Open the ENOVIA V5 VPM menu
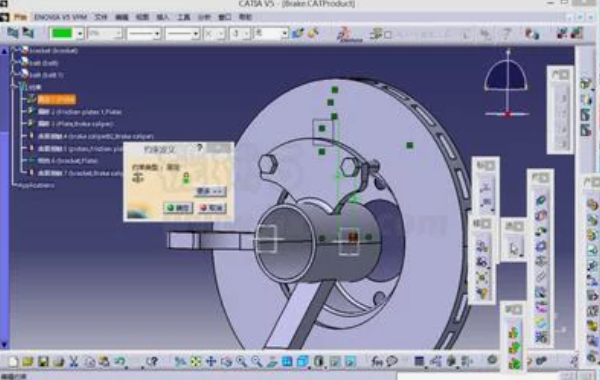Image resolution: width=600 pixels, height=380 pixels. [x=60, y=17]
